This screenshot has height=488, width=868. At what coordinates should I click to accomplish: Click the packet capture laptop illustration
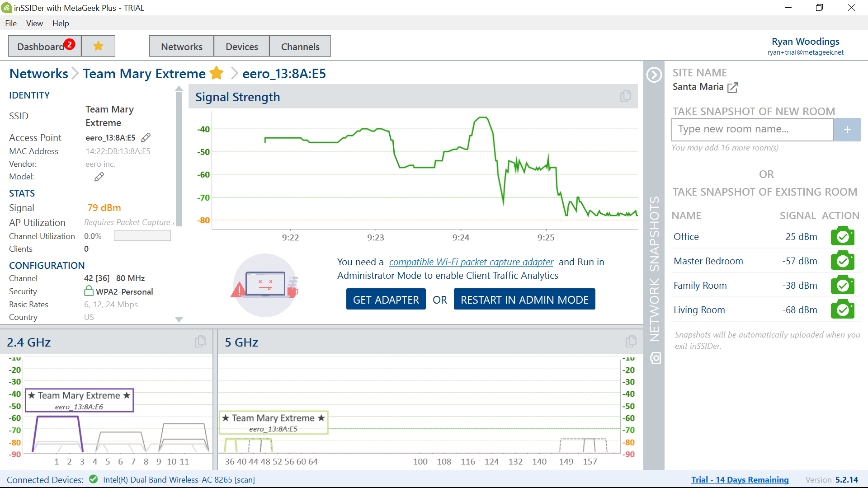[x=266, y=285]
